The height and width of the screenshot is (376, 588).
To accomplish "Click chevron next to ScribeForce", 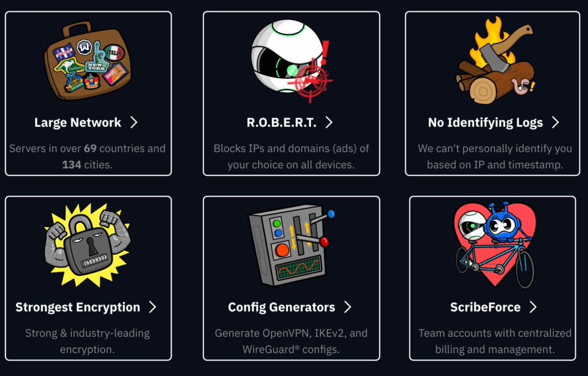I will [x=533, y=307].
